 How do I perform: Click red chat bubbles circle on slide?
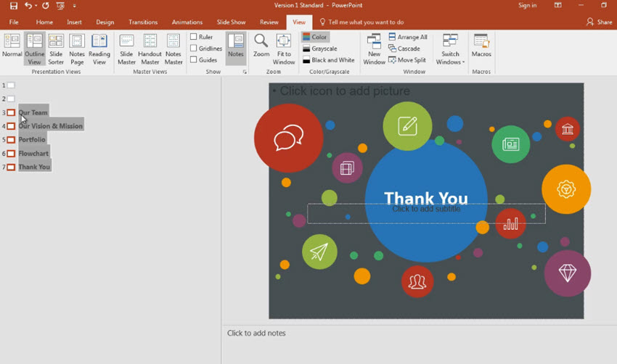(x=288, y=138)
